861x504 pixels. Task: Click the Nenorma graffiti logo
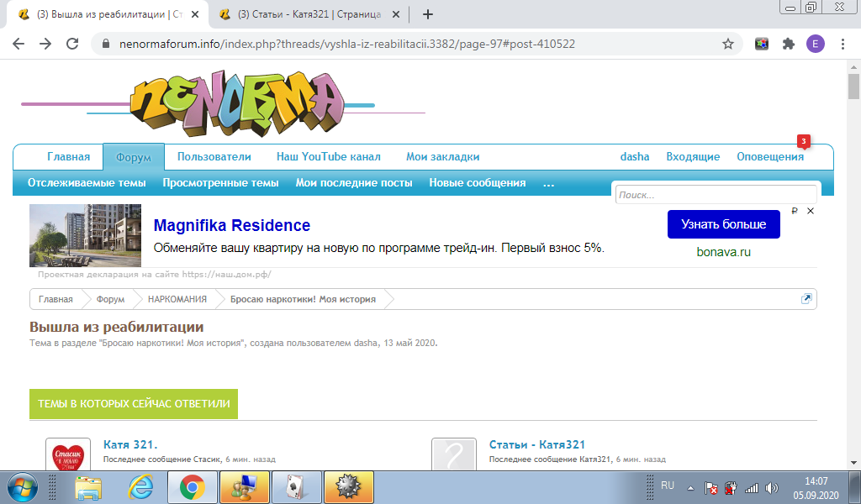click(x=238, y=103)
